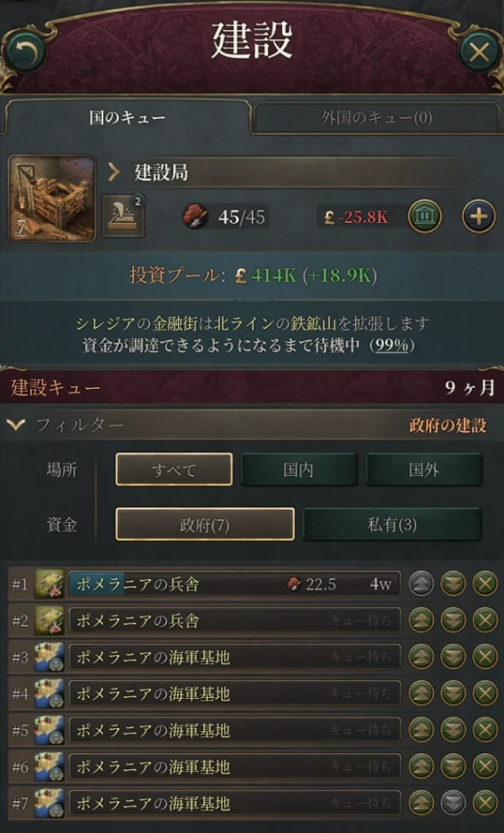Filter funding by 私有(3)

pyautogui.click(x=392, y=525)
